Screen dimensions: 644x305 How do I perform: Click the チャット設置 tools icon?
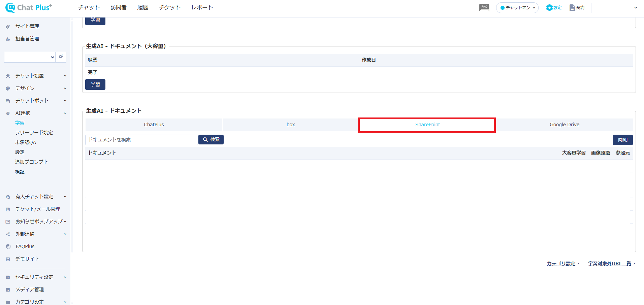pos(8,76)
